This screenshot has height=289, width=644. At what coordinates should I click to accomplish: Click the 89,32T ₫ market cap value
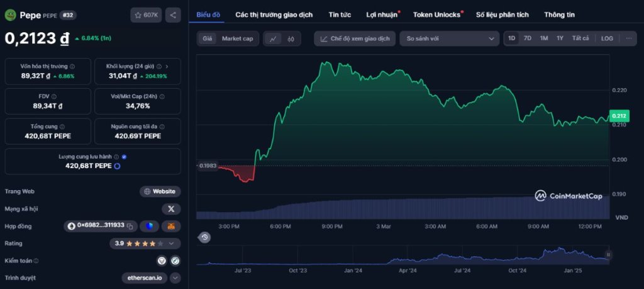click(x=36, y=76)
